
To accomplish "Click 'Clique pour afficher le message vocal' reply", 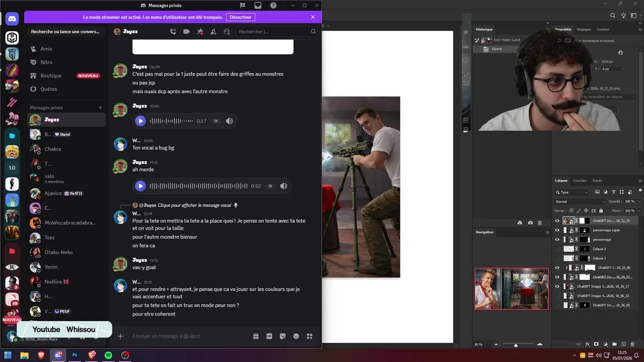I will (x=194, y=205).
